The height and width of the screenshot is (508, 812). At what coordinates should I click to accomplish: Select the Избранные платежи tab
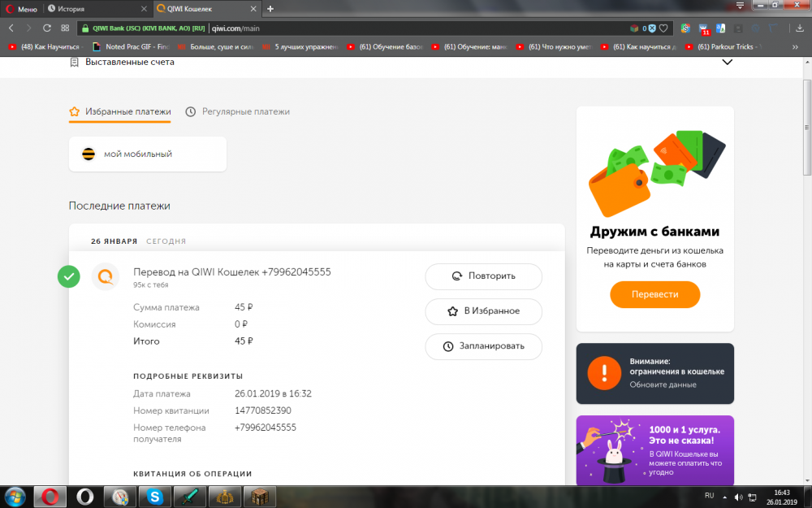[x=120, y=111]
